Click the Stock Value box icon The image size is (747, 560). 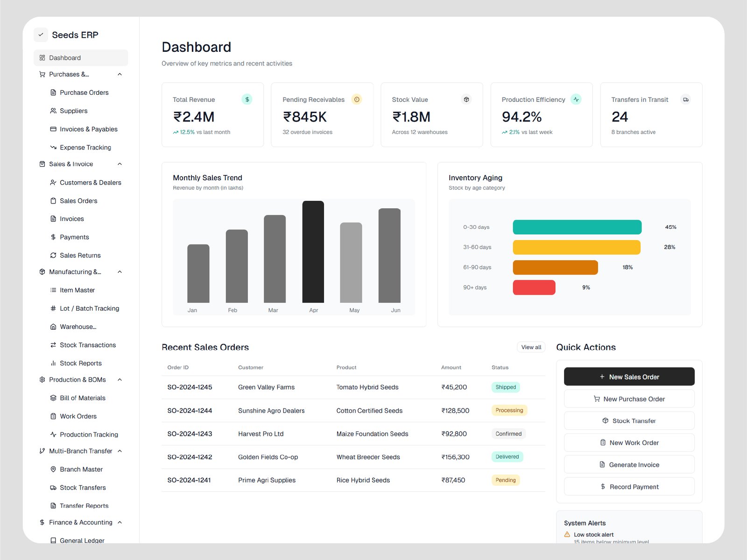pyautogui.click(x=466, y=99)
